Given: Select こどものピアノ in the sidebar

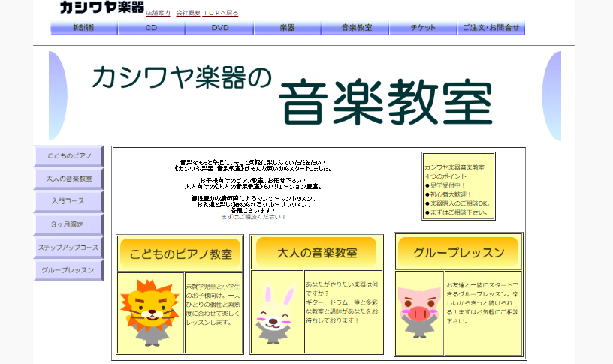Looking at the screenshot, I should tap(68, 156).
